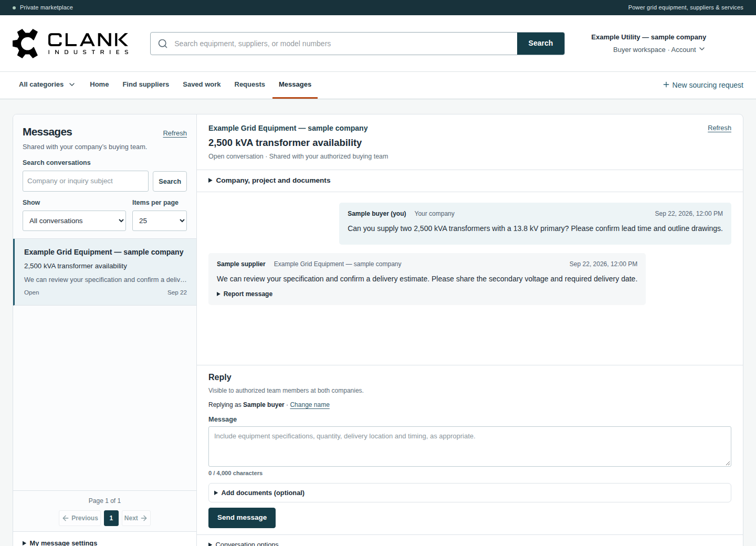The height and width of the screenshot is (546, 756).
Task: Click the left arrow on the Previous button
Action: tap(66, 518)
